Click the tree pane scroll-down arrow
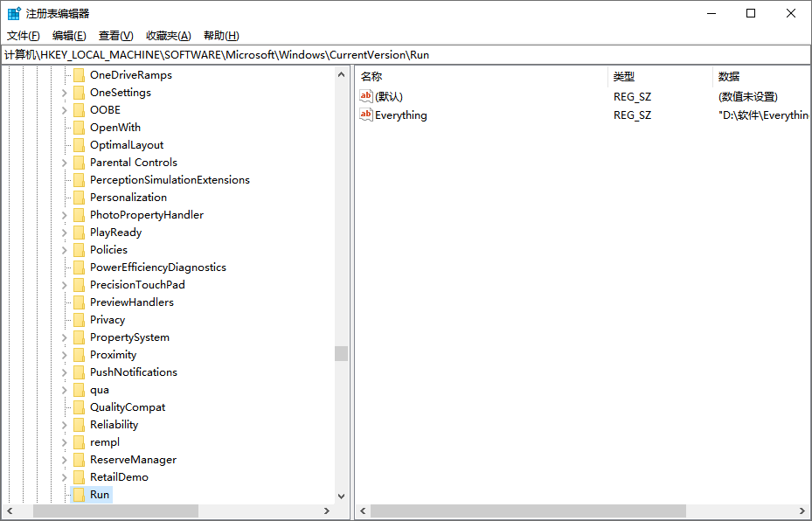Viewport: 812px width, 521px height. tap(341, 496)
